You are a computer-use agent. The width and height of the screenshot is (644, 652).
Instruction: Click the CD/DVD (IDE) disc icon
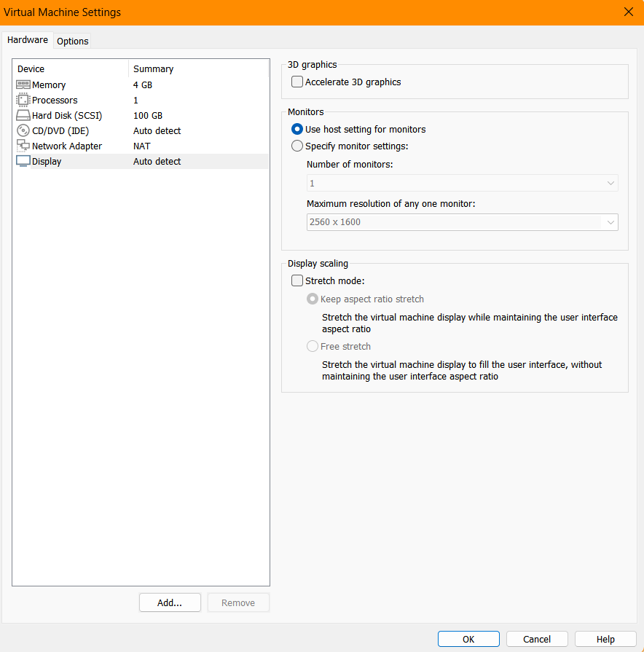23,130
